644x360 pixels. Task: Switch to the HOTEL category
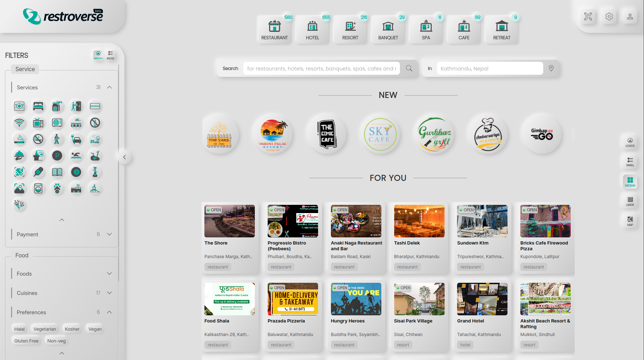click(312, 29)
